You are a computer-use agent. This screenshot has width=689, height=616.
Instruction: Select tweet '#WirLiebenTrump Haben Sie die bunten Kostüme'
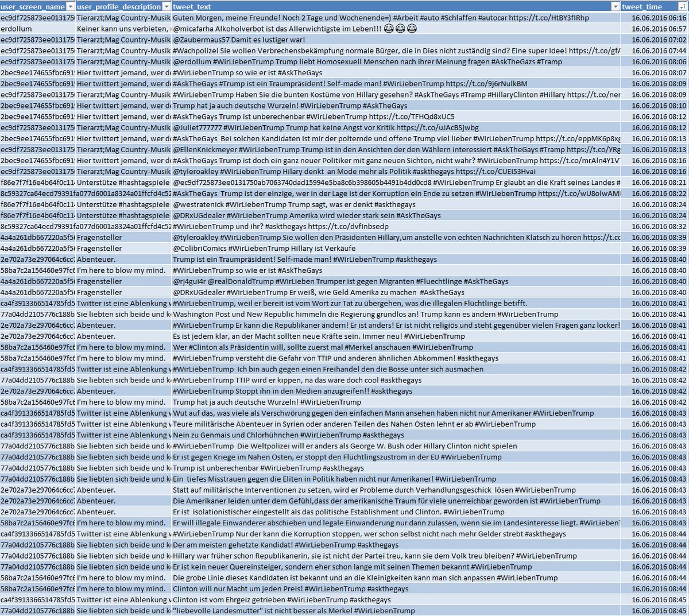(x=396, y=95)
